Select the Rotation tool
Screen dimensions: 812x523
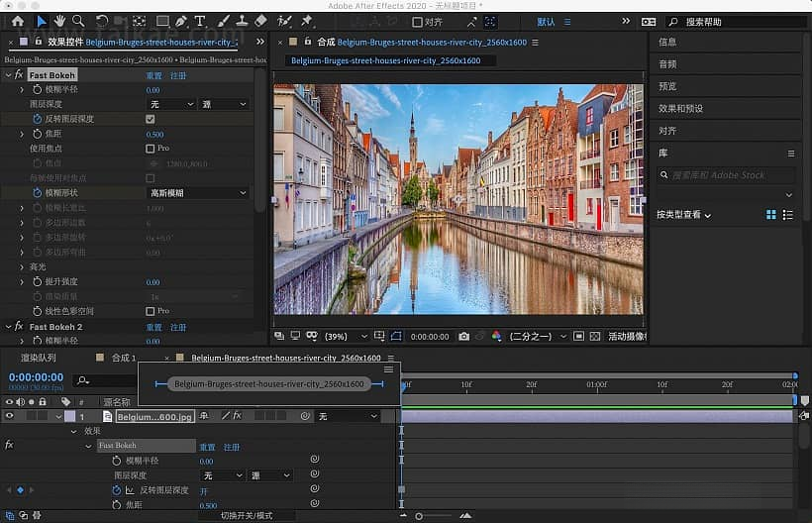click(x=102, y=21)
